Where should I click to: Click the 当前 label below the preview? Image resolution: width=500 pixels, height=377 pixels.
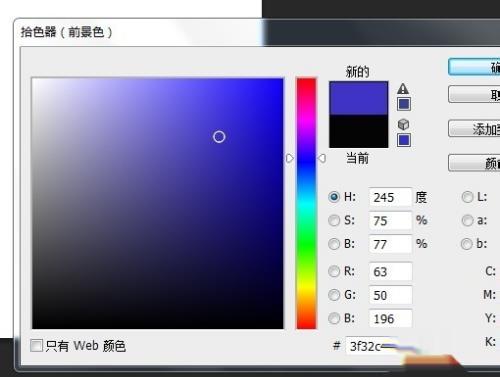pyautogui.click(x=357, y=158)
